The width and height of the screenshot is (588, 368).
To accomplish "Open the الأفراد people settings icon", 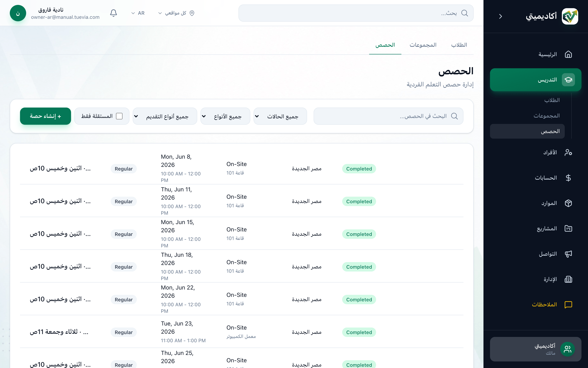I will 568,152.
